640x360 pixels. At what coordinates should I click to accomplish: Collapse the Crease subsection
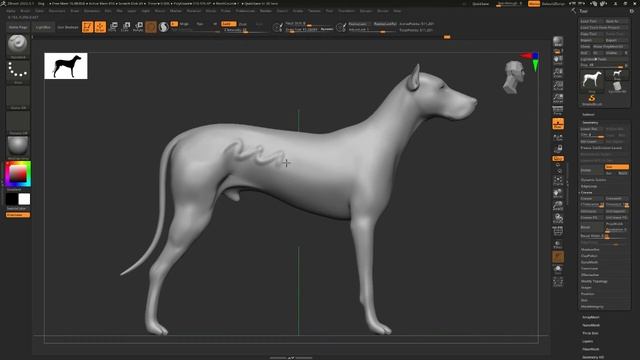coord(587,192)
